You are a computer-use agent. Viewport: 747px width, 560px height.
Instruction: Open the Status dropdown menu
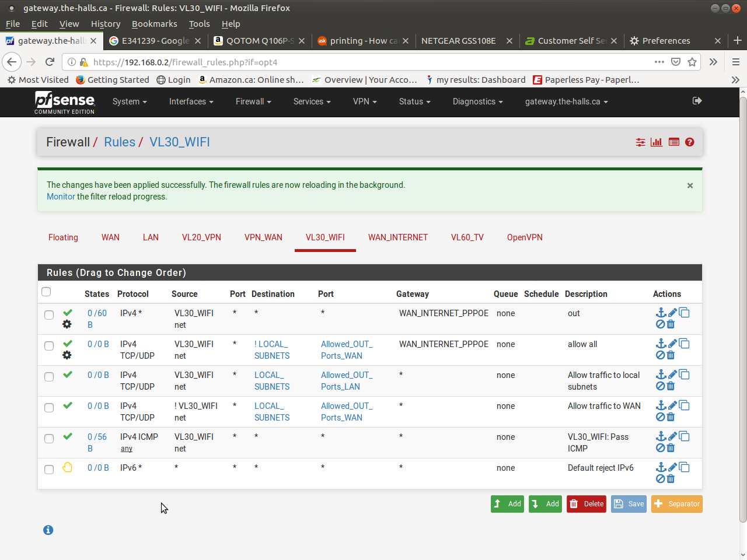414,101
